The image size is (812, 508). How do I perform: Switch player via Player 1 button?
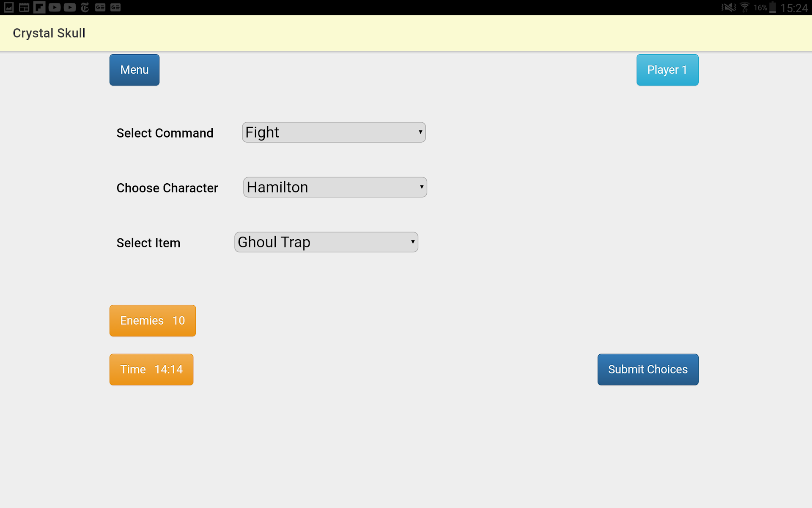[667, 70]
